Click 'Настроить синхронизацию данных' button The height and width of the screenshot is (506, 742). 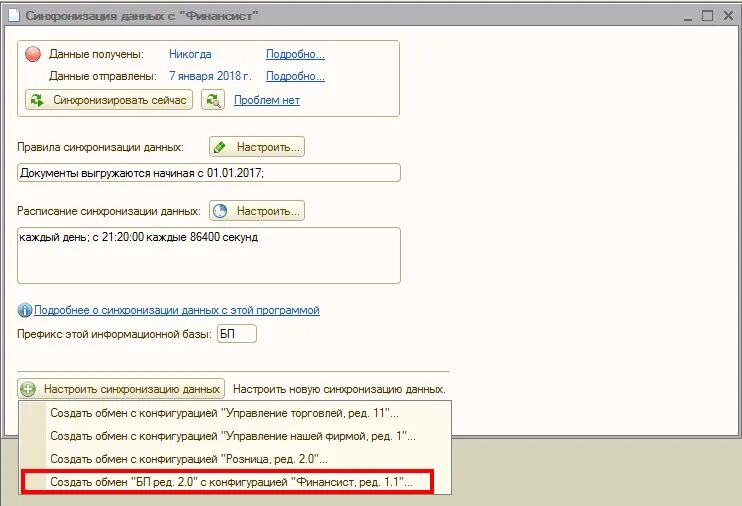(121, 389)
